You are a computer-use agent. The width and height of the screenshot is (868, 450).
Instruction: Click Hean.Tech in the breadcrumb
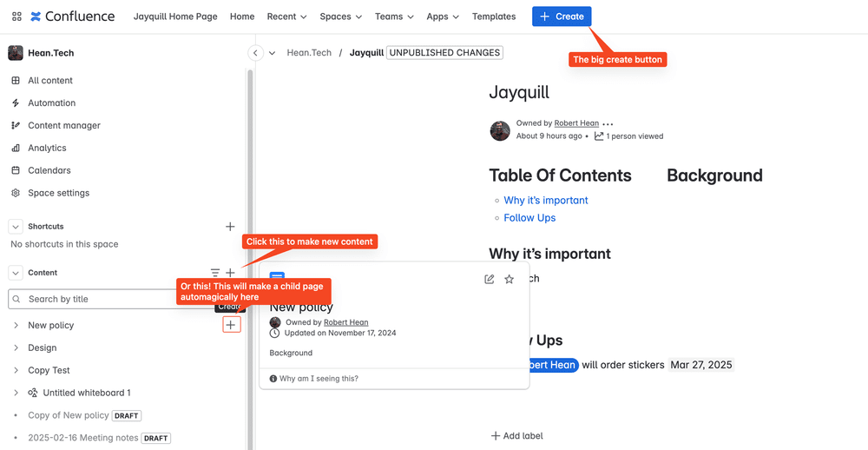[309, 53]
